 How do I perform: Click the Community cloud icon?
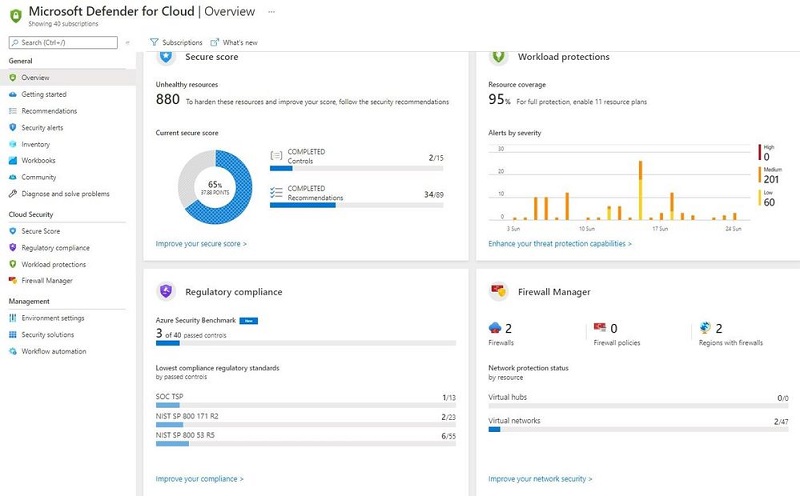[x=13, y=177]
